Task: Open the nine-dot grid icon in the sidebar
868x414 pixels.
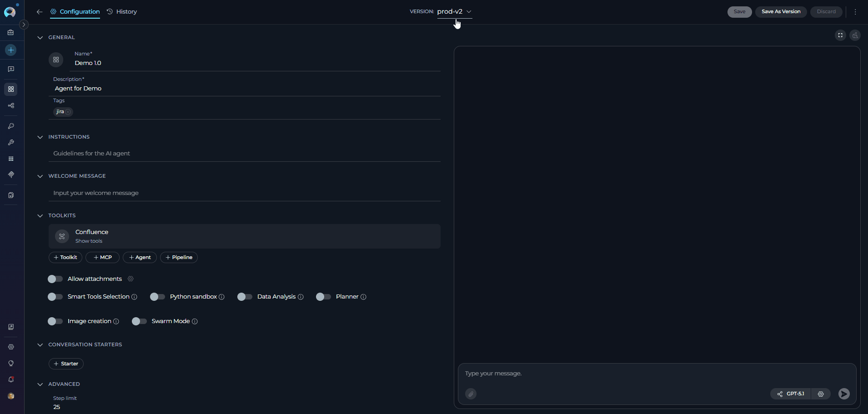Action: coord(11,159)
